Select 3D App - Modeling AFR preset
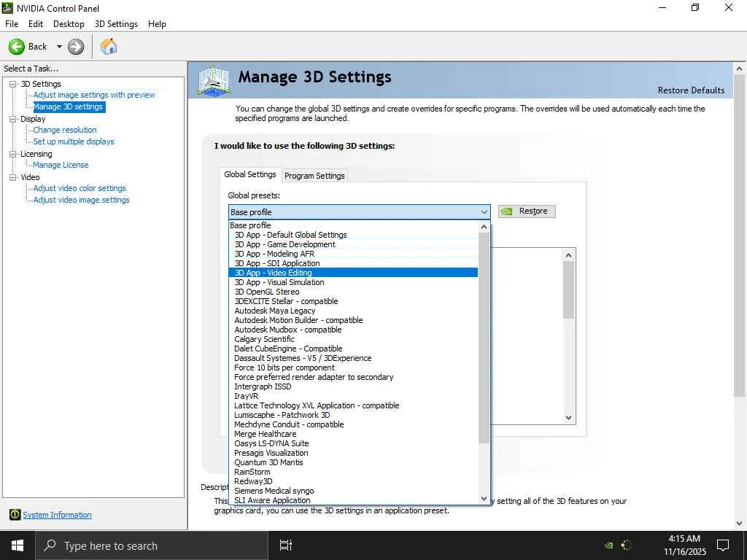This screenshot has height=560, width=747. 353,254
